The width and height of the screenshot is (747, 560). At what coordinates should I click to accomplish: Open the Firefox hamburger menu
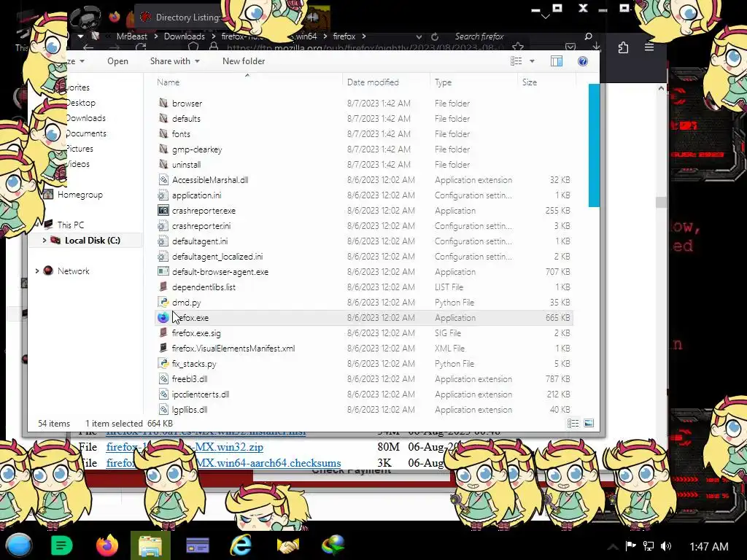(649, 47)
